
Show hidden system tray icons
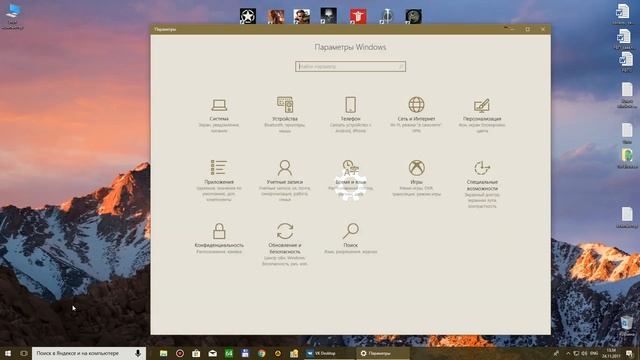coord(568,353)
